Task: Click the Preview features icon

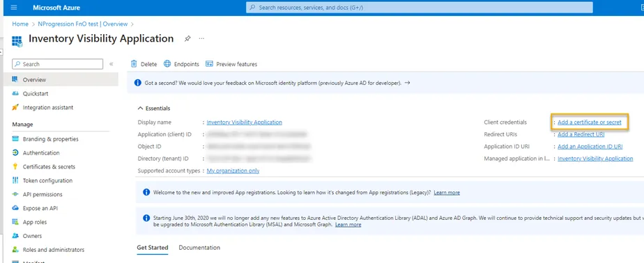Action: 209,64
